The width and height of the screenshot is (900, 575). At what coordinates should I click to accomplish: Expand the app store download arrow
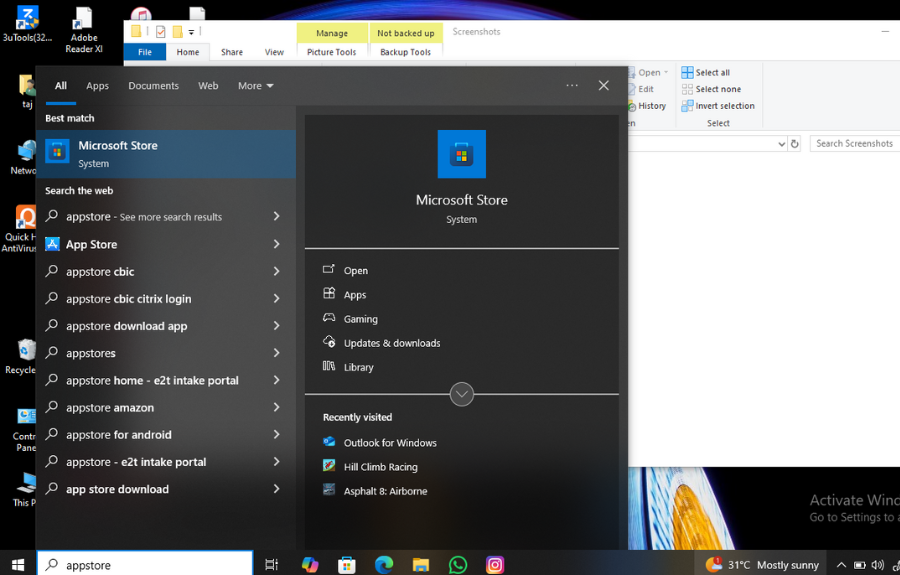tap(276, 488)
